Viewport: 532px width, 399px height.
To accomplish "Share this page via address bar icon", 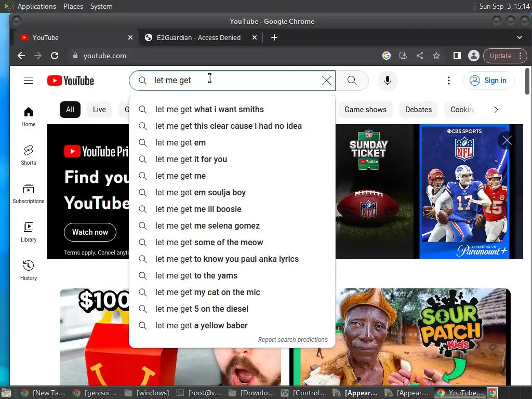I will coord(420,56).
